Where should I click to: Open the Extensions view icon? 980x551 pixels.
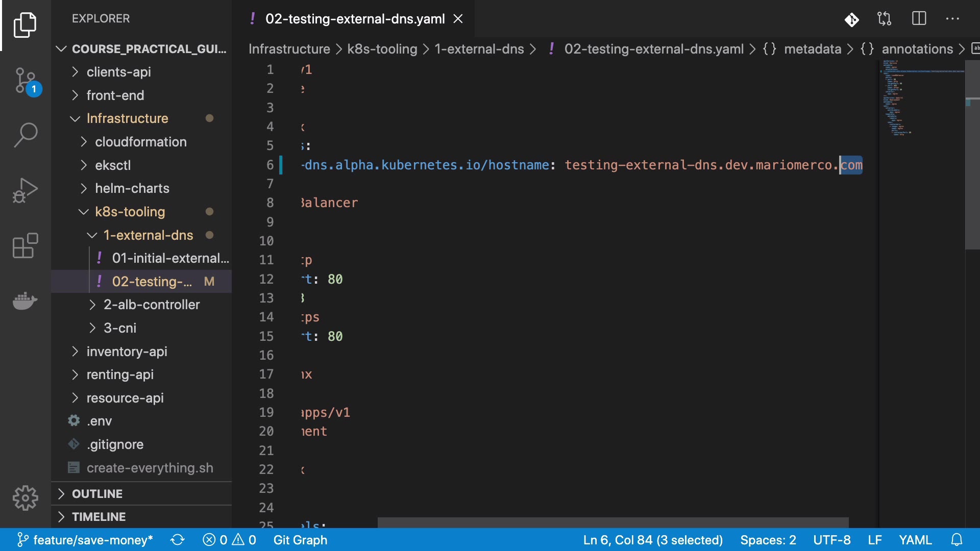26,246
